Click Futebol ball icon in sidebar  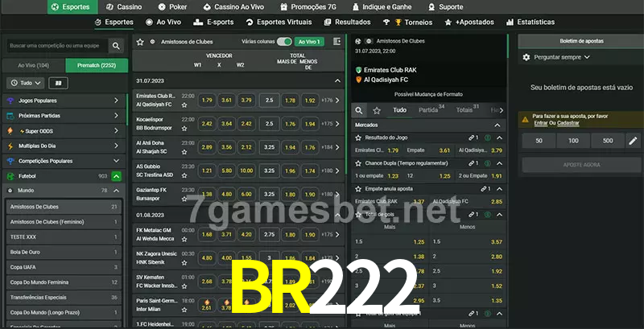point(10,176)
